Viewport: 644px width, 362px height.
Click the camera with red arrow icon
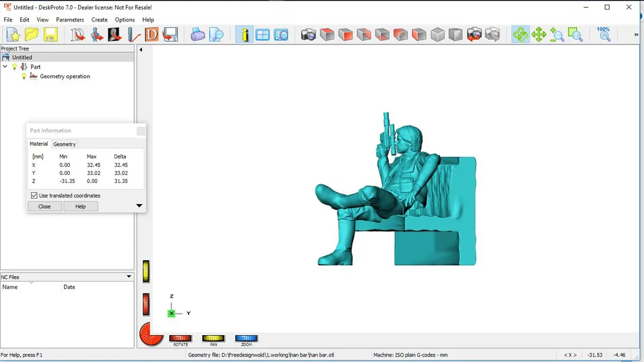point(474,35)
